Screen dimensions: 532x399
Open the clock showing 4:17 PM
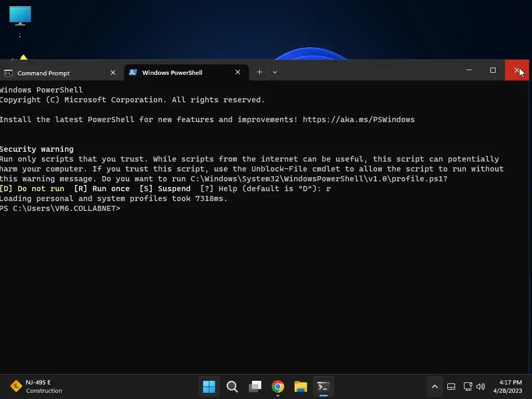point(508,387)
